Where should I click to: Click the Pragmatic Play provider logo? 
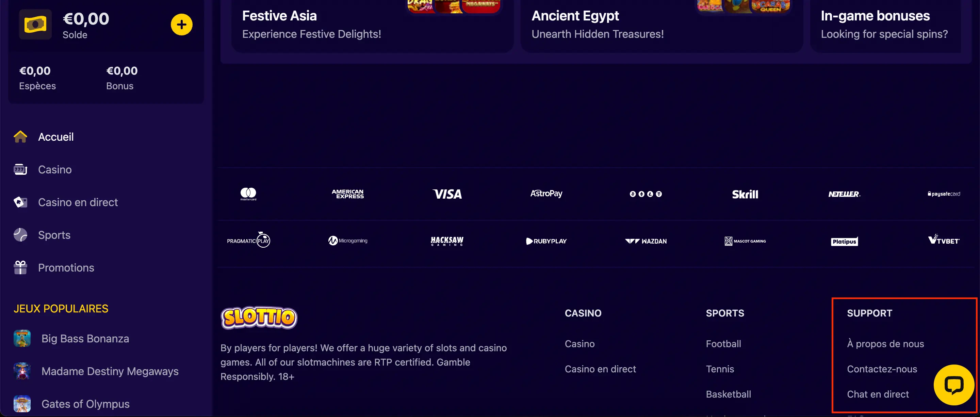pyautogui.click(x=248, y=240)
